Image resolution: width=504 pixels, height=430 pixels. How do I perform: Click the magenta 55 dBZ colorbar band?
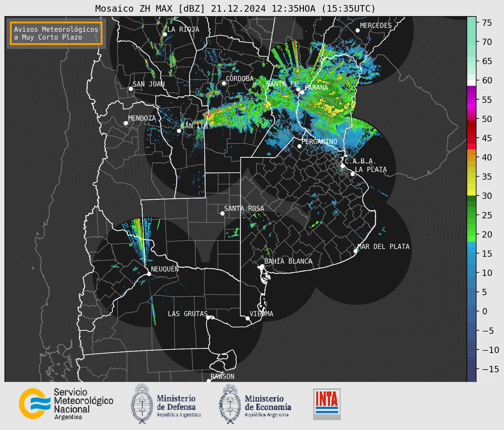pyautogui.click(x=471, y=100)
